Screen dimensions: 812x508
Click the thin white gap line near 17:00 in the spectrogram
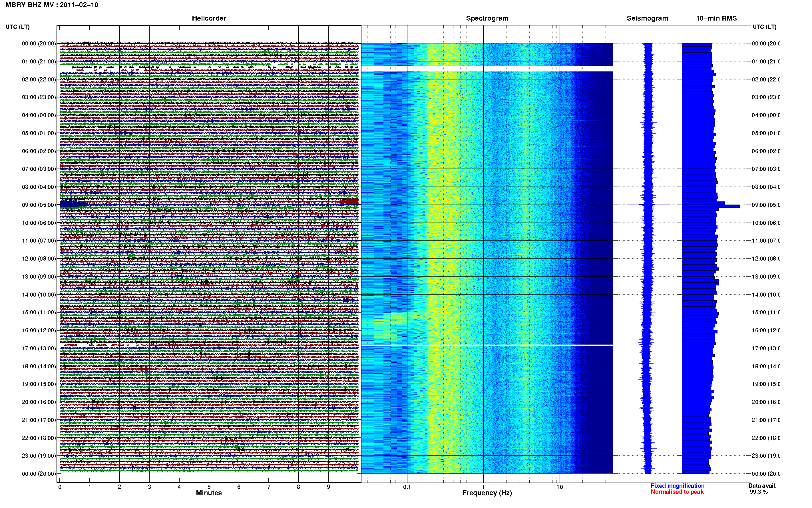487,345
